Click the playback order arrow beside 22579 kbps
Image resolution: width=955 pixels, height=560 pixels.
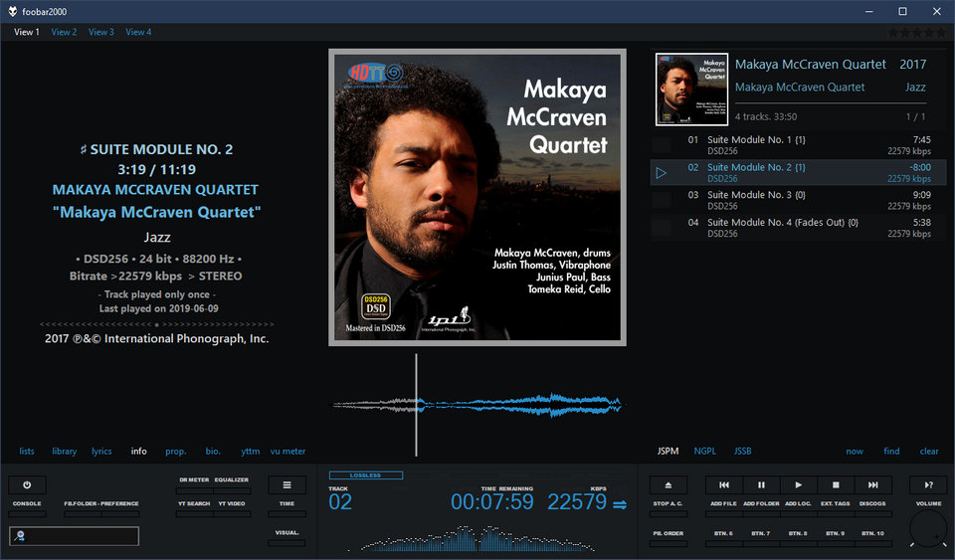point(620,504)
